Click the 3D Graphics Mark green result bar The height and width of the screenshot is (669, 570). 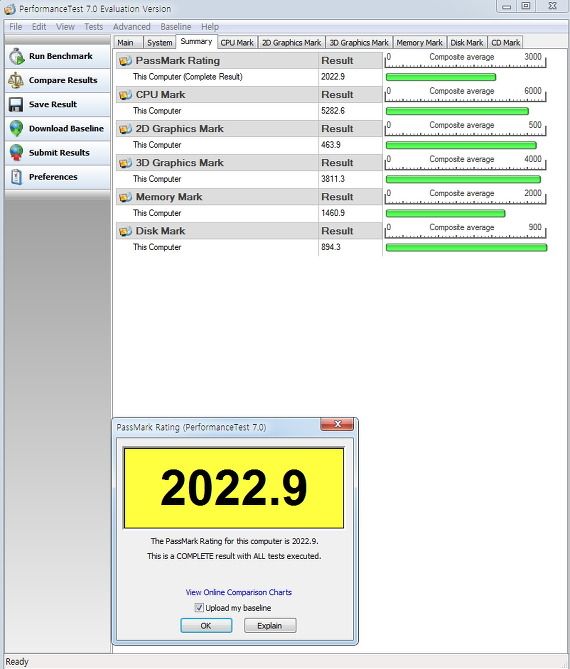(x=463, y=180)
